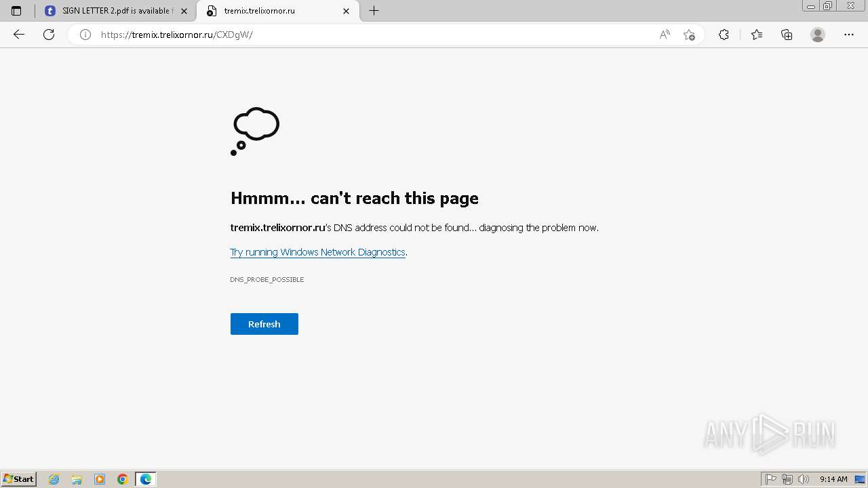Go back to previous page
This screenshot has height=488, width=868.
pos(19,35)
